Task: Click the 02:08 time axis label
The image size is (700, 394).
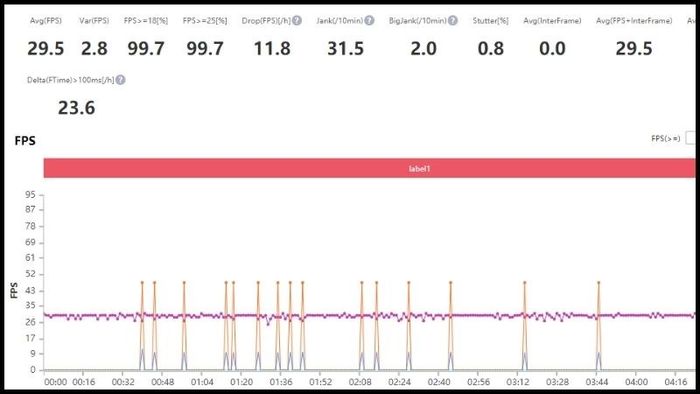Action: (x=360, y=382)
